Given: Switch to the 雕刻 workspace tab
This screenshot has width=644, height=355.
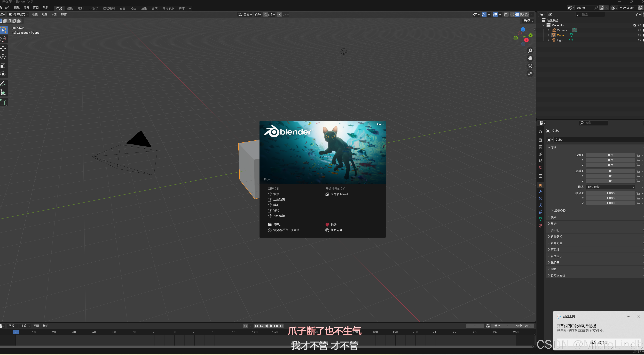Looking at the screenshot, I should point(81,8).
